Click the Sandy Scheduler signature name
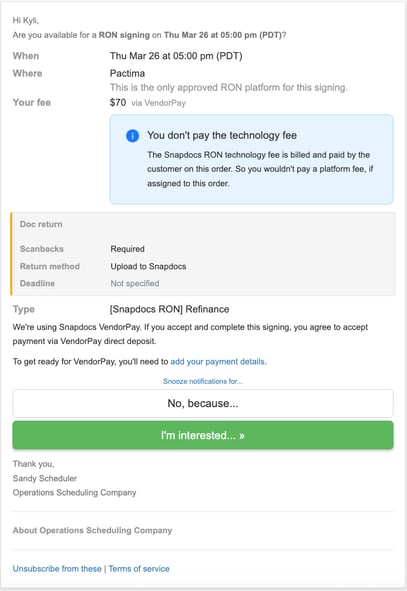Image resolution: width=407 pixels, height=591 pixels. 45,478
